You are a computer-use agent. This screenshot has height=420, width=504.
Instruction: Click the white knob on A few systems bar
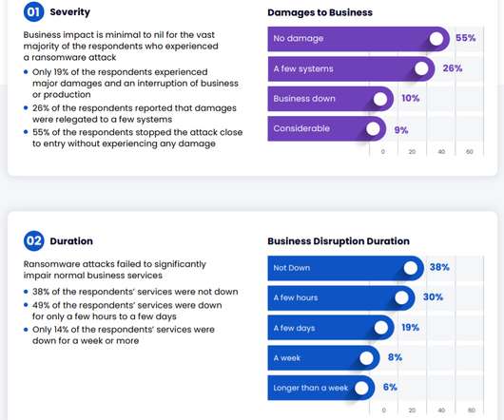[421, 68]
